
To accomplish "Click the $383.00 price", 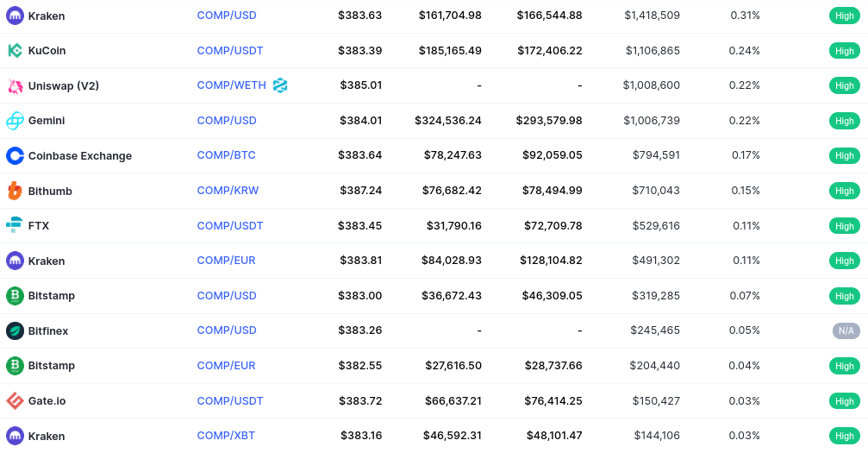I will click(359, 296).
